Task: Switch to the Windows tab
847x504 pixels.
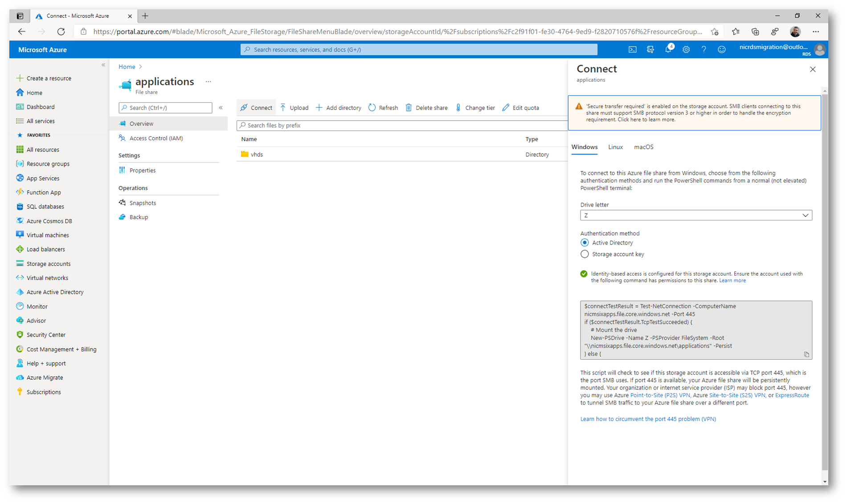Action: click(x=584, y=147)
